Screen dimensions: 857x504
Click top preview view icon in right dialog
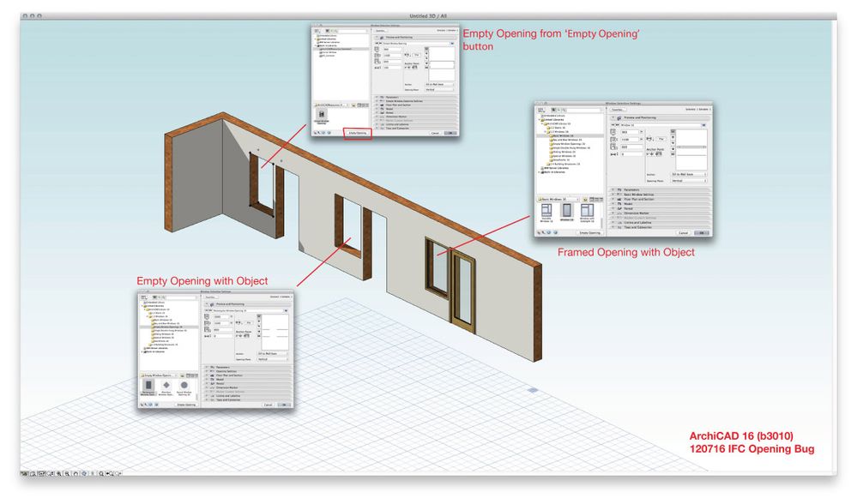click(x=673, y=132)
